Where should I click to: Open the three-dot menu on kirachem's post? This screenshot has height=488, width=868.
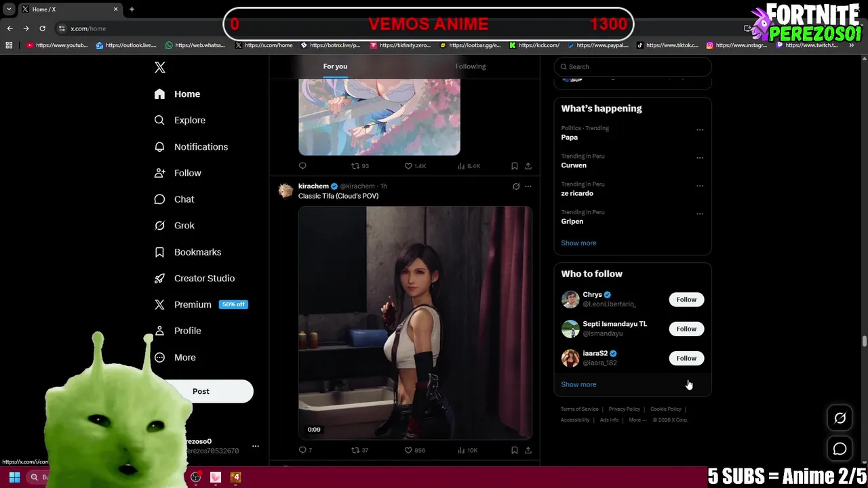528,186
